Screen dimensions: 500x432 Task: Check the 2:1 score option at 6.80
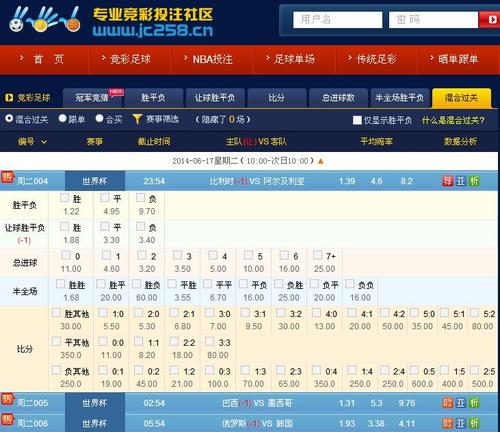point(174,312)
